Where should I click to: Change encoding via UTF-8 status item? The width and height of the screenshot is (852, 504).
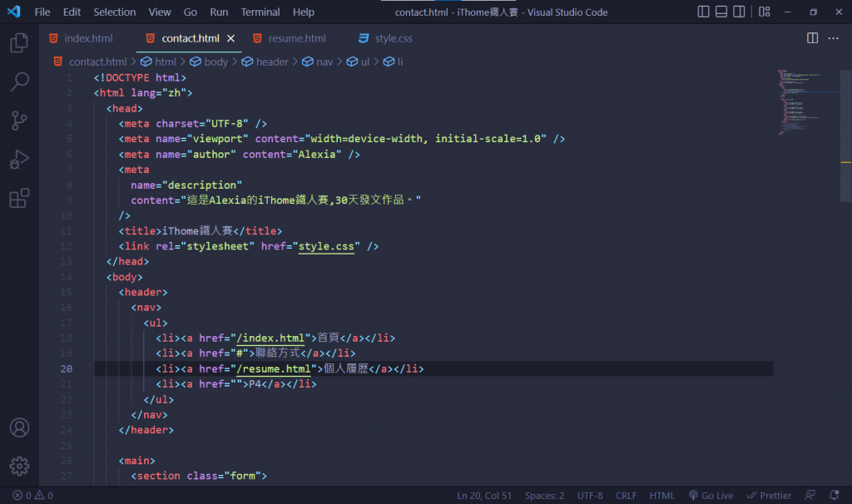[x=590, y=496]
